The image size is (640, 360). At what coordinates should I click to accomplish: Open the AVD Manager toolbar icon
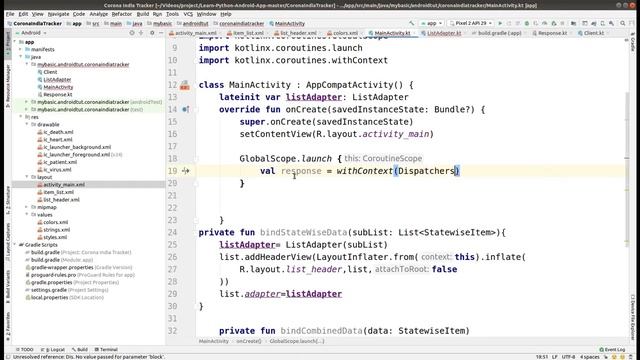(602, 23)
